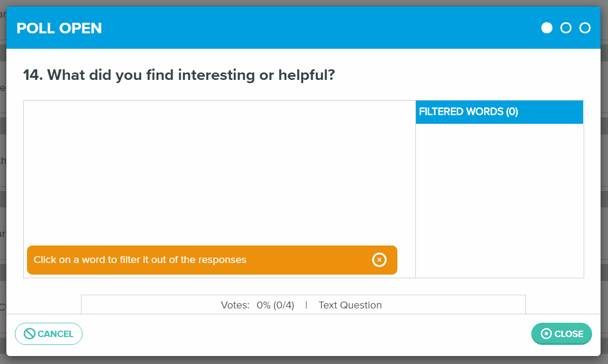
Task: Click the white footer area between CANCEL and CLOSE
Action: point(306,334)
